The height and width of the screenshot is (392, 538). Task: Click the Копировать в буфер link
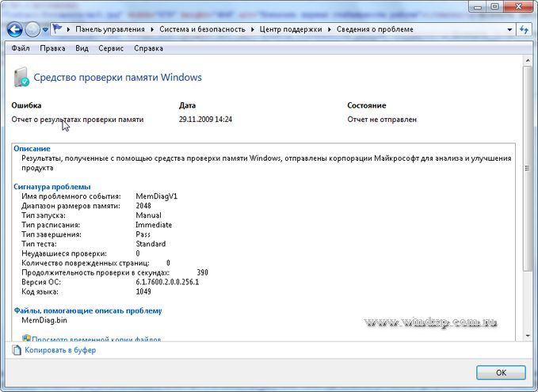(x=60, y=350)
